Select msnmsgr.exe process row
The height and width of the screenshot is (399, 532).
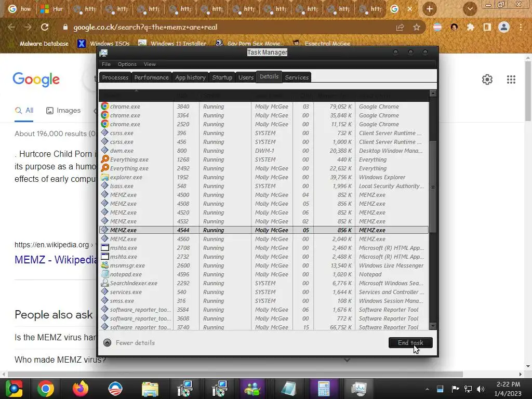[264, 265]
